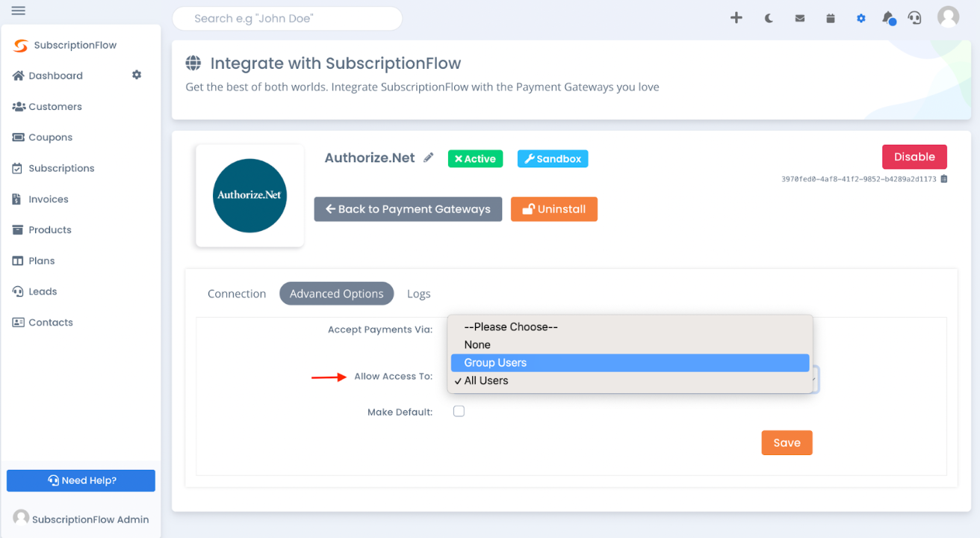Focus the search input field
The height and width of the screenshot is (538, 980).
point(288,19)
